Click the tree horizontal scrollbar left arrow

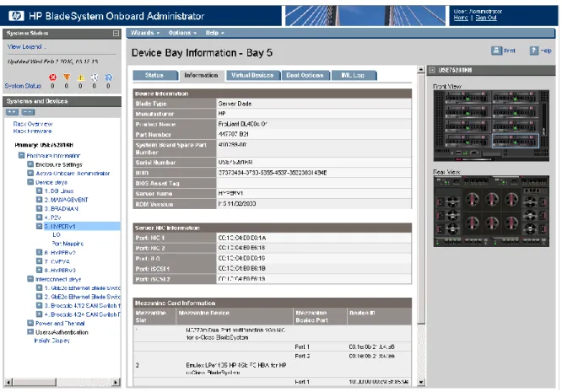coord(8,383)
